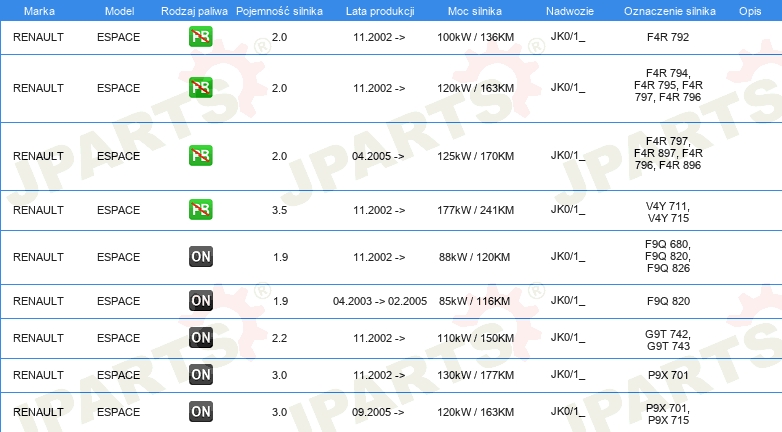Select the 85kW / 116KM power cell
This screenshot has height=432, width=782.
(x=474, y=301)
